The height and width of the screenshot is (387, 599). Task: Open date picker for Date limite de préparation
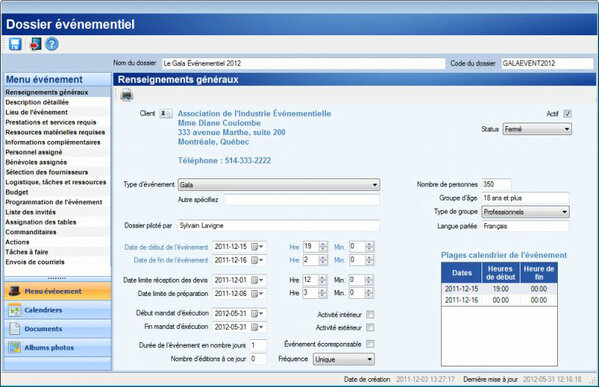(x=257, y=293)
